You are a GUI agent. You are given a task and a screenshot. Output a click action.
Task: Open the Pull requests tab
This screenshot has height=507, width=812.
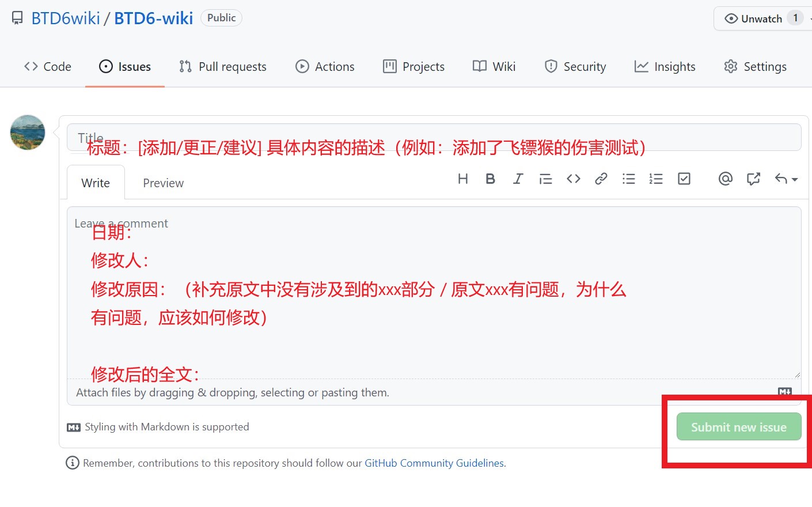(x=223, y=67)
